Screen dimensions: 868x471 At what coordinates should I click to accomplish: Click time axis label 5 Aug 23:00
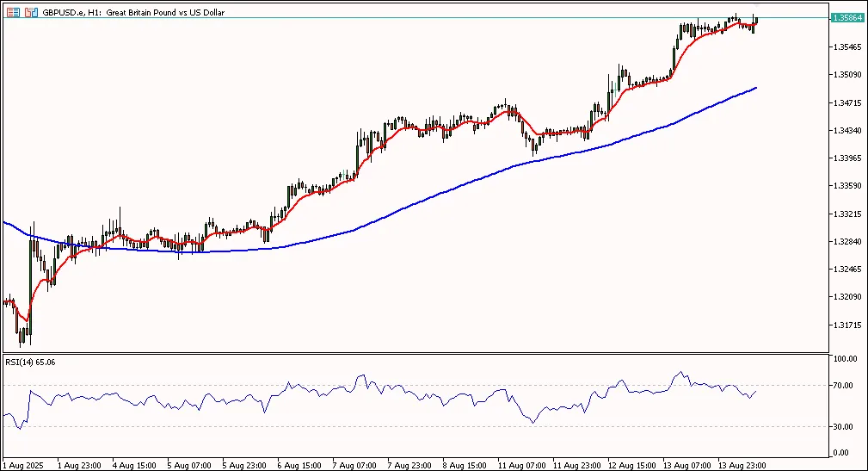coord(244,466)
